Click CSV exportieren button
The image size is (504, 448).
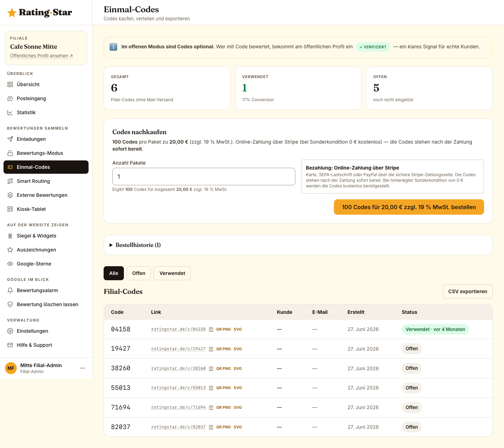[x=468, y=291]
